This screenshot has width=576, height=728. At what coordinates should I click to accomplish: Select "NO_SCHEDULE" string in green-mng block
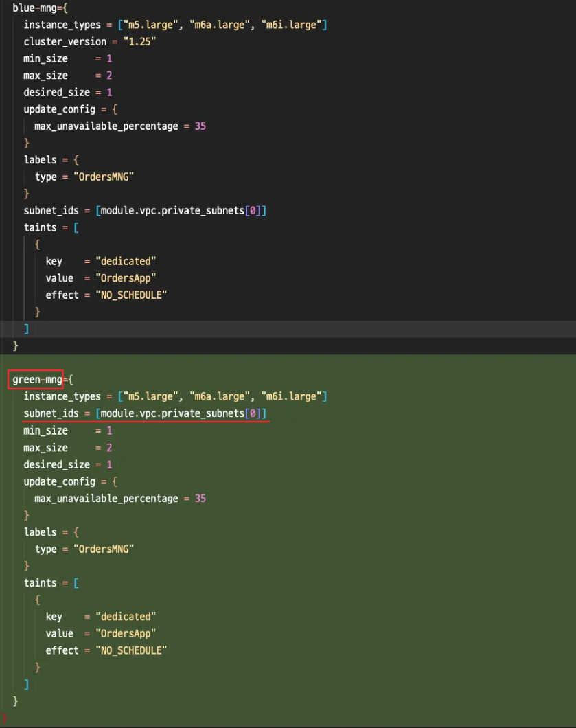[131, 651]
